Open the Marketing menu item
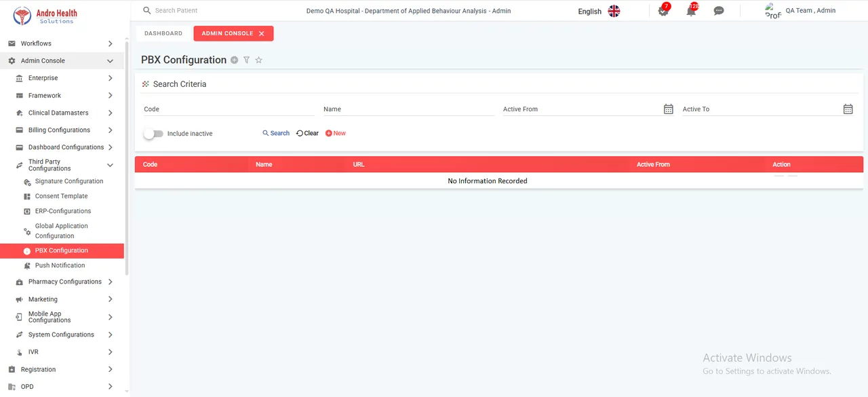Viewport: 868px width, 397px height. 62,299
